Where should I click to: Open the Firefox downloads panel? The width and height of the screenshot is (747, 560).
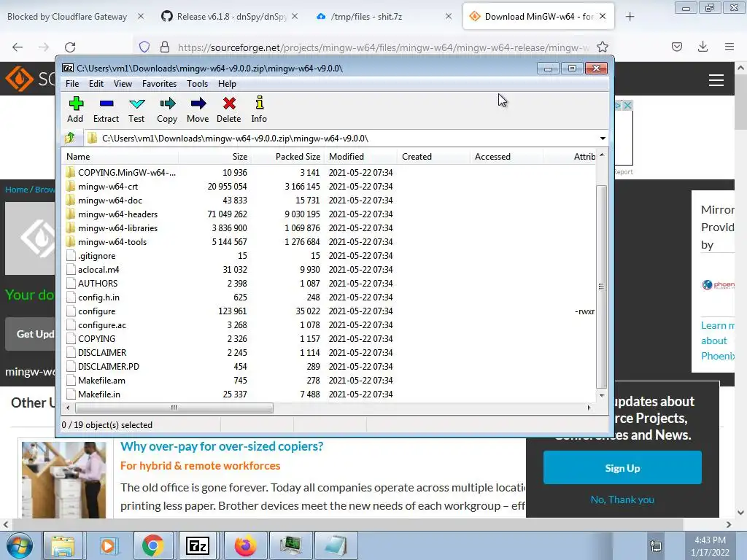[703, 47]
